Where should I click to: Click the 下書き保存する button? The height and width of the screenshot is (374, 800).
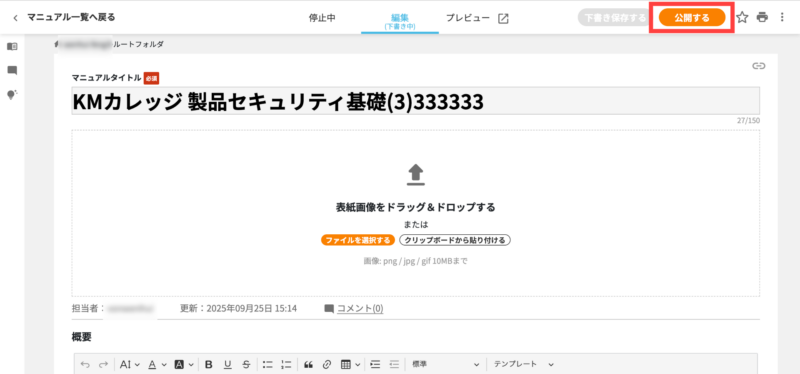(x=615, y=17)
